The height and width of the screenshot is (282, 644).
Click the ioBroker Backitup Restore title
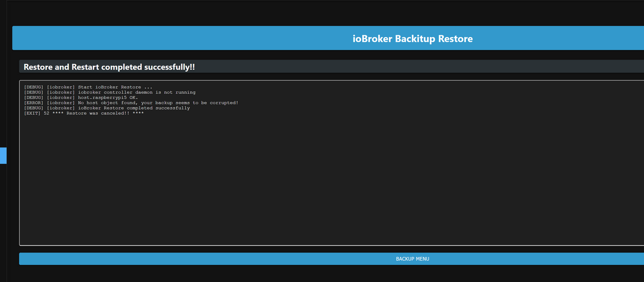[412, 39]
